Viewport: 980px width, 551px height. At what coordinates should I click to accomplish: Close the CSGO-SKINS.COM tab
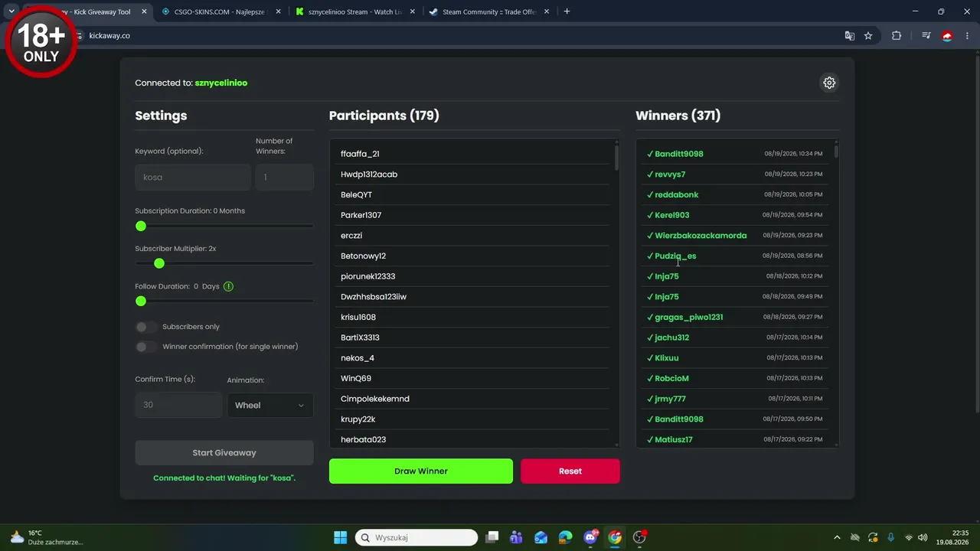(278, 11)
